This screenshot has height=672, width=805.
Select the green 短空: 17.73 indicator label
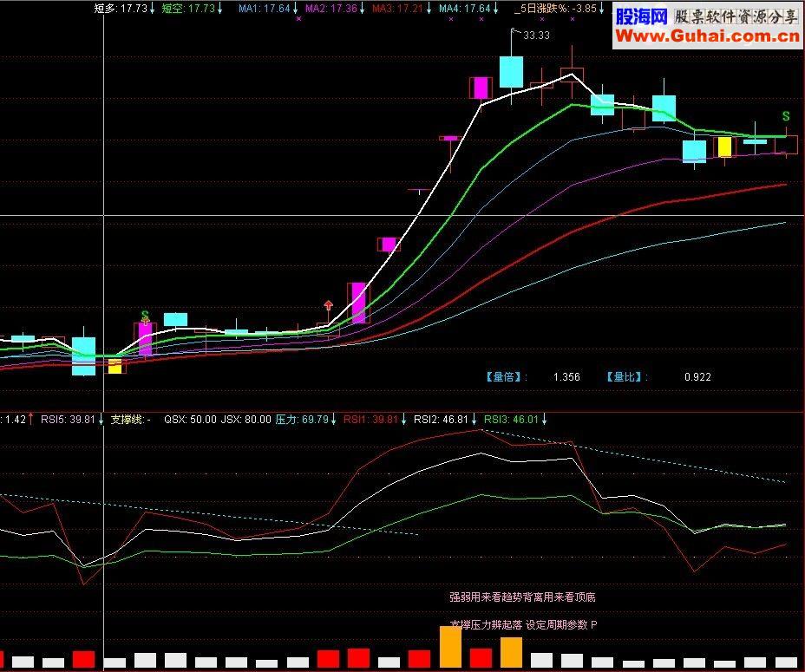[x=188, y=9]
